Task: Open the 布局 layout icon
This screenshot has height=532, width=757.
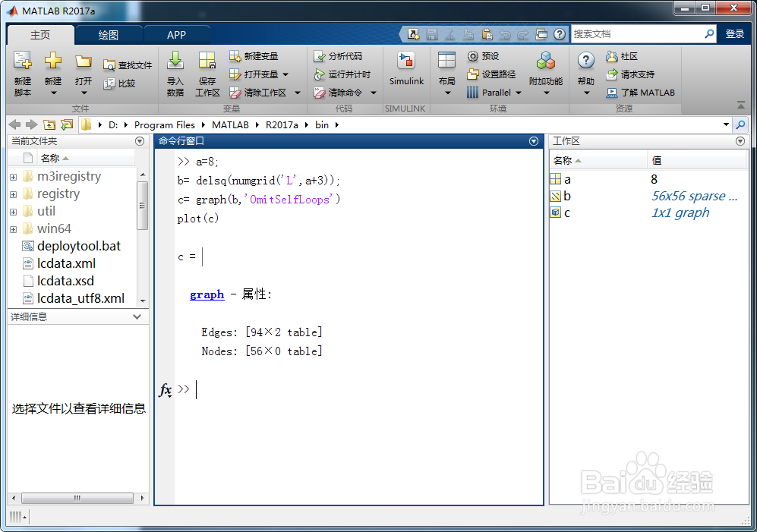Action: [446, 61]
